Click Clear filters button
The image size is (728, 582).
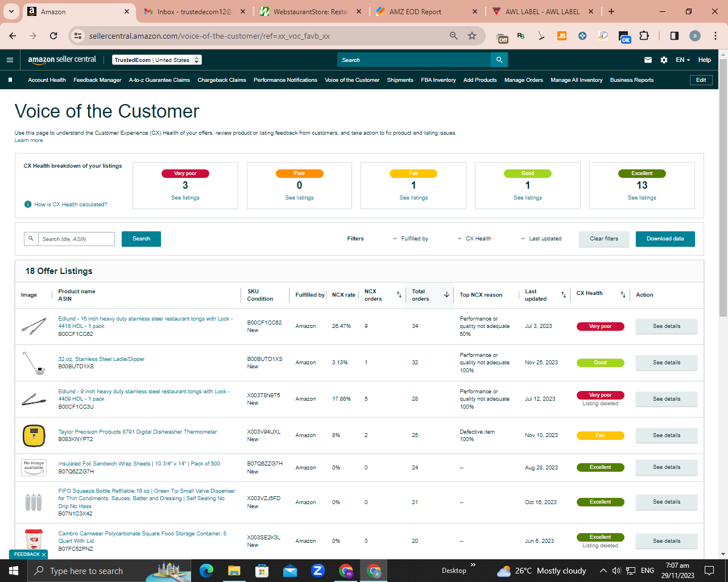click(604, 239)
